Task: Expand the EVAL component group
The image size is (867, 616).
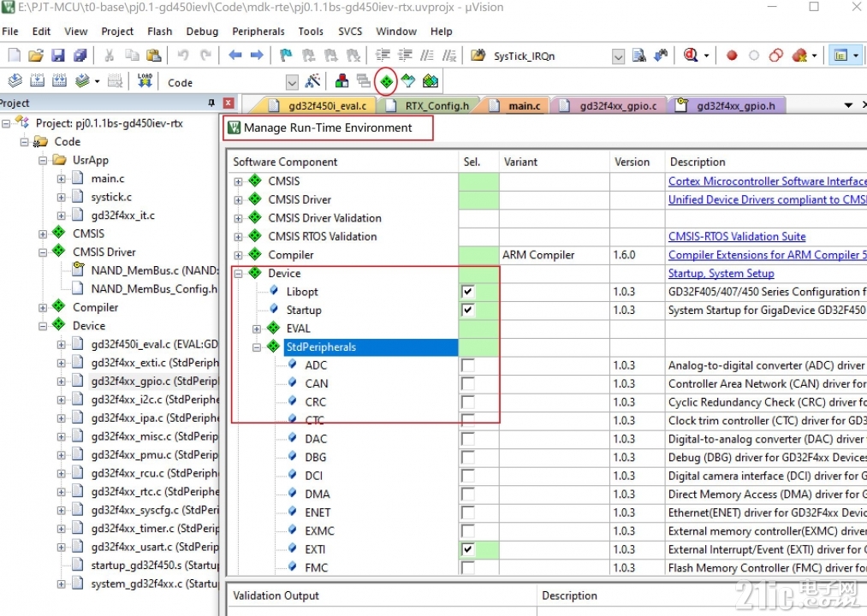Action: coord(257,329)
